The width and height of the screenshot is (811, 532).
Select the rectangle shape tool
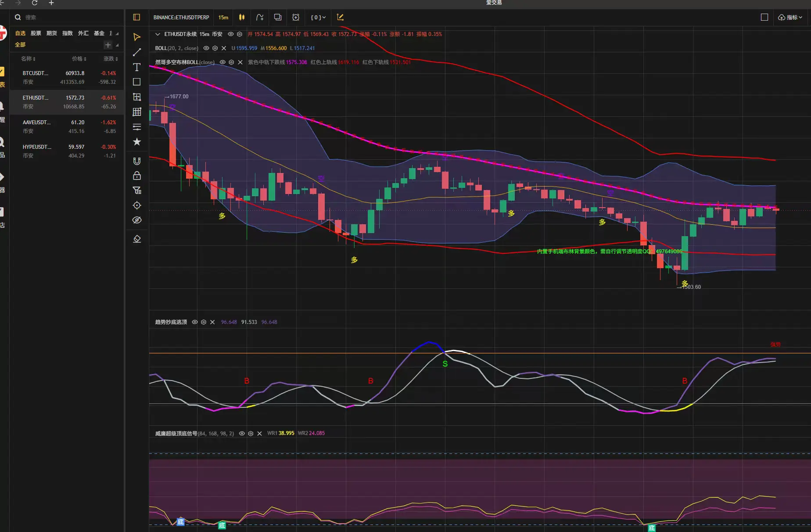[137, 82]
